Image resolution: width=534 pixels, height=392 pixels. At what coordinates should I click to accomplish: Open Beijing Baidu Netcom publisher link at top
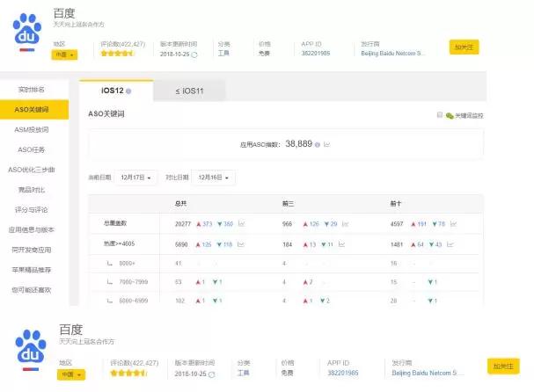pos(393,53)
